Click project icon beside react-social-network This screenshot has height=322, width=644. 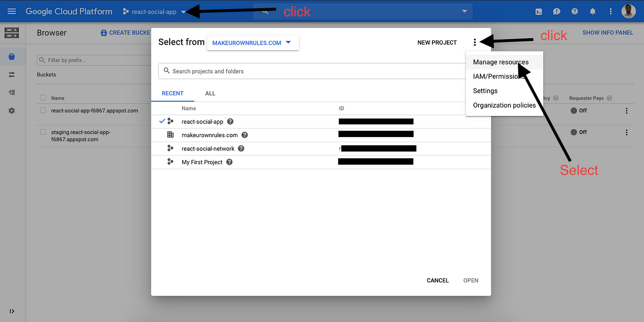coord(170,148)
